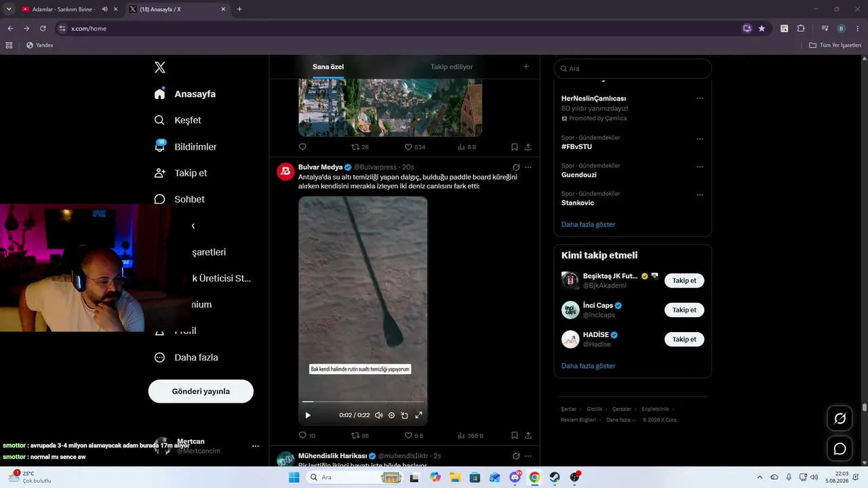
Task: Open Sohbet chat from the sidebar
Action: [x=180, y=199]
